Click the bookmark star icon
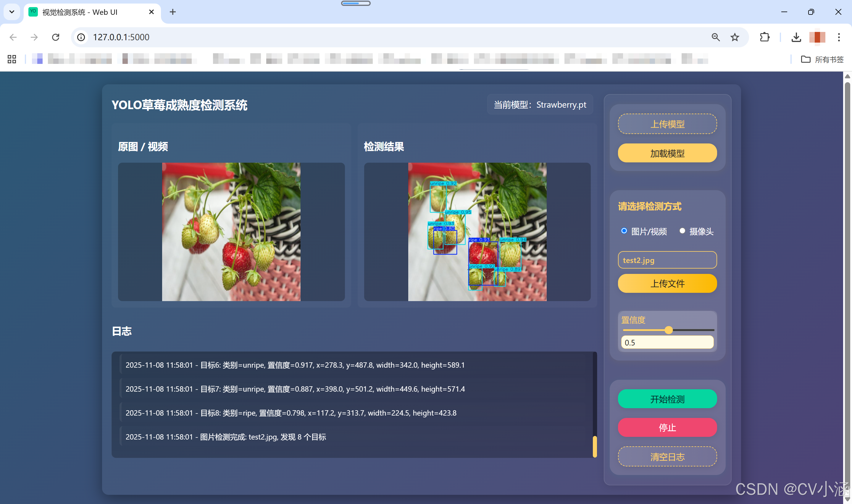This screenshot has width=852, height=504. click(735, 37)
